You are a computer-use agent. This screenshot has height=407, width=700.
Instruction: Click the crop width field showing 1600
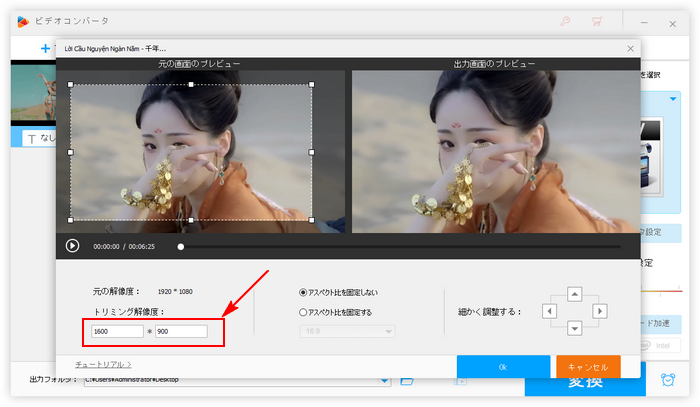click(x=117, y=331)
